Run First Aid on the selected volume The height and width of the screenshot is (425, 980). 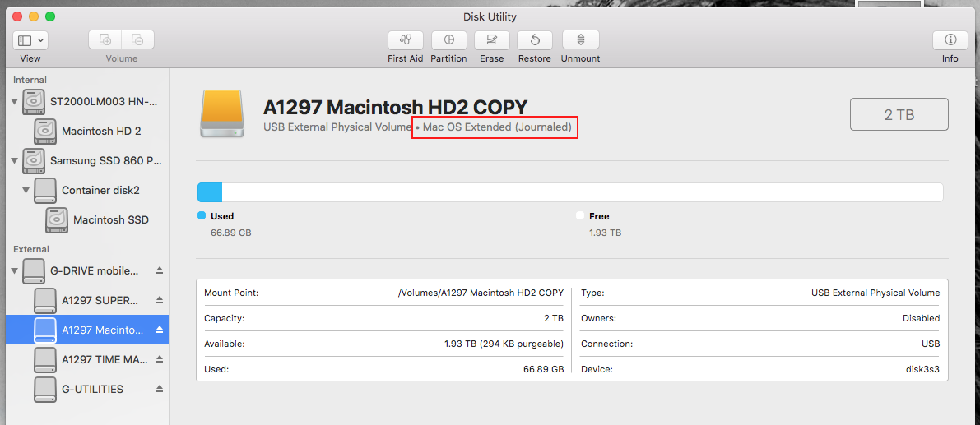406,40
